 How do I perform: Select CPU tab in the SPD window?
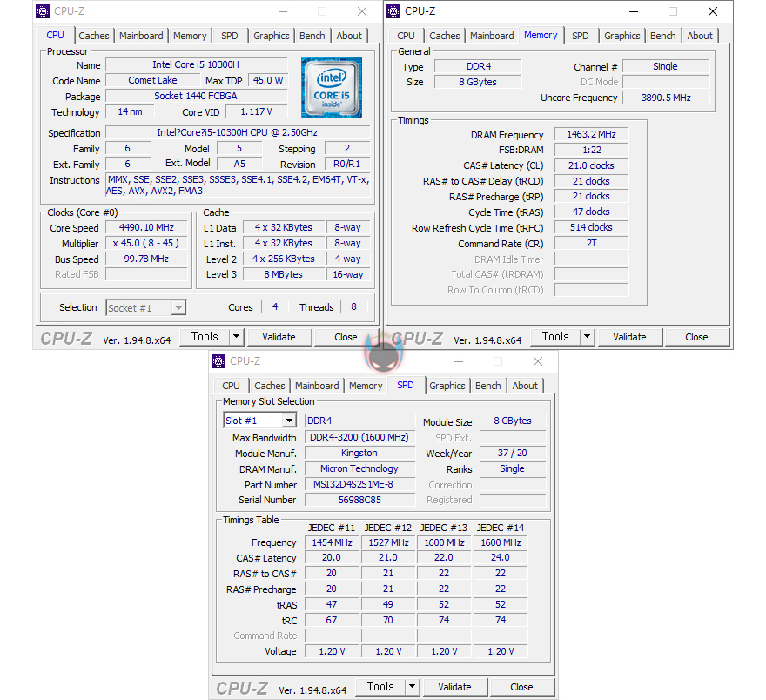click(x=231, y=386)
